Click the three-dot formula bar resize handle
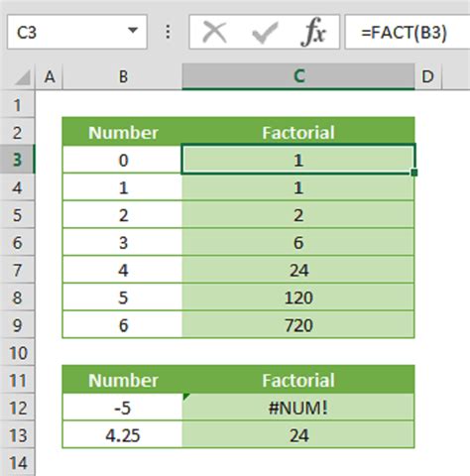 [x=168, y=32]
